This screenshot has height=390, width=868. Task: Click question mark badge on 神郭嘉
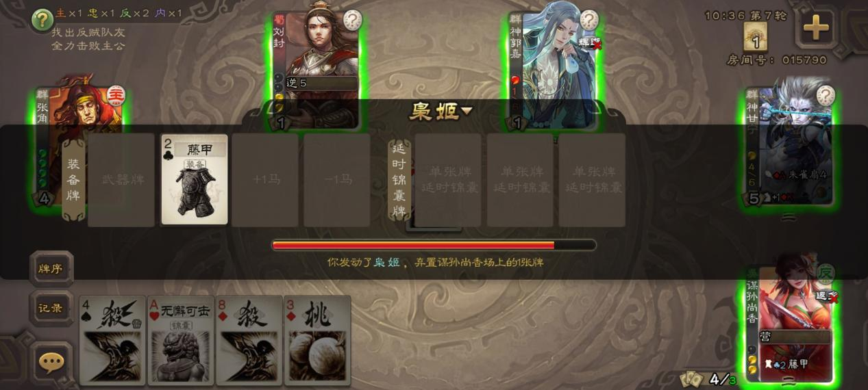point(588,21)
